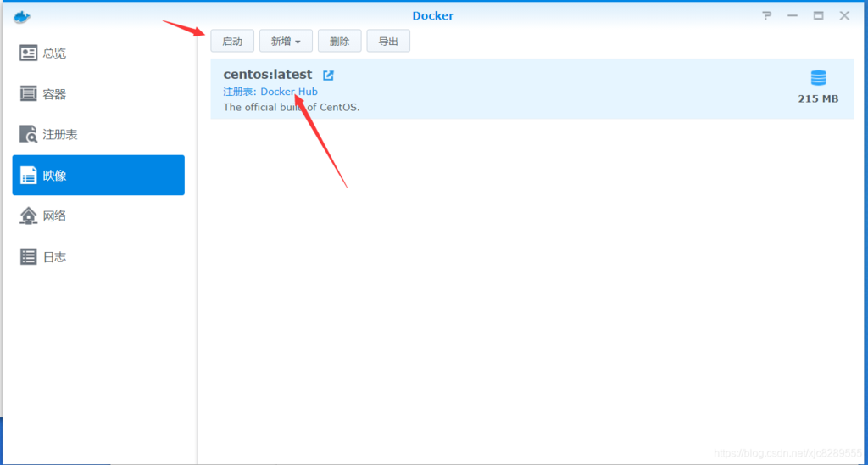The height and width of the screenshot is (465, 868).
Task: Click the CentOS official build description text
Action: tap(292, 108)
